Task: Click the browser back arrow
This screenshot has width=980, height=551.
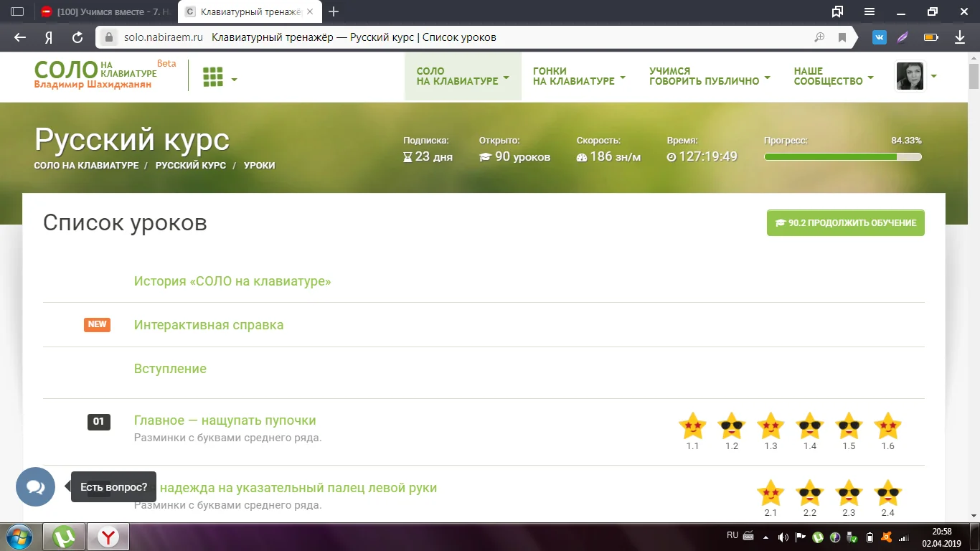Action: (x=20, y=37)
